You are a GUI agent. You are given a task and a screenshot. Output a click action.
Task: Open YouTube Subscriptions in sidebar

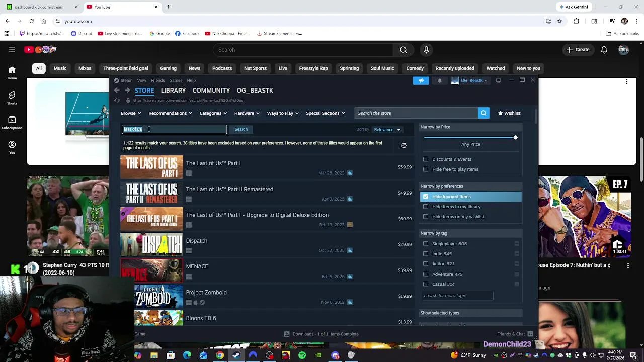point(12,122)
